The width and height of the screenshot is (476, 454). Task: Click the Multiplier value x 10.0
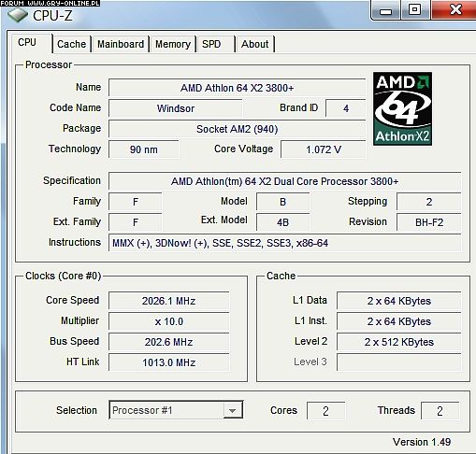pyautogui.click(x=168, y=321)
